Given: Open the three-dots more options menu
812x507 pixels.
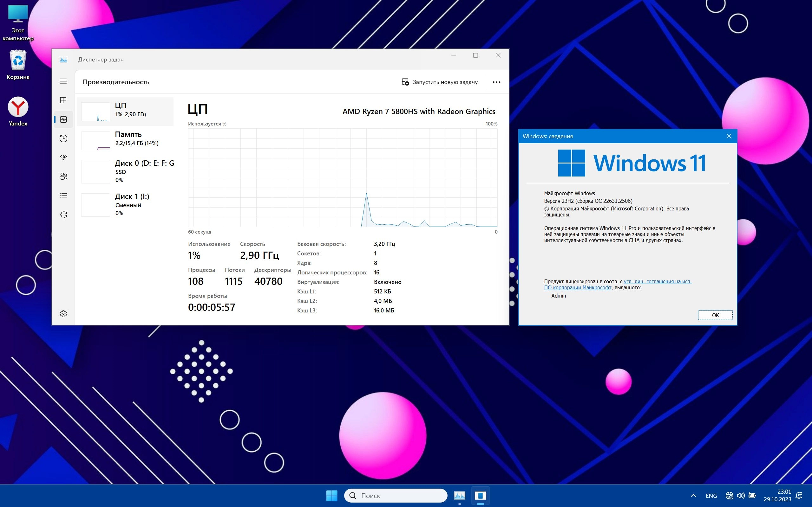Looking at the screenshot, I should click(x=496, y=82).
